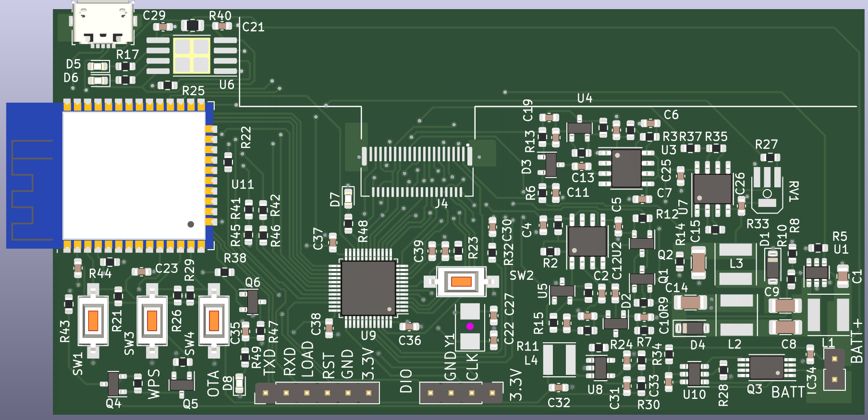Click the Q3 MOSFET package

tap(767, 368)
